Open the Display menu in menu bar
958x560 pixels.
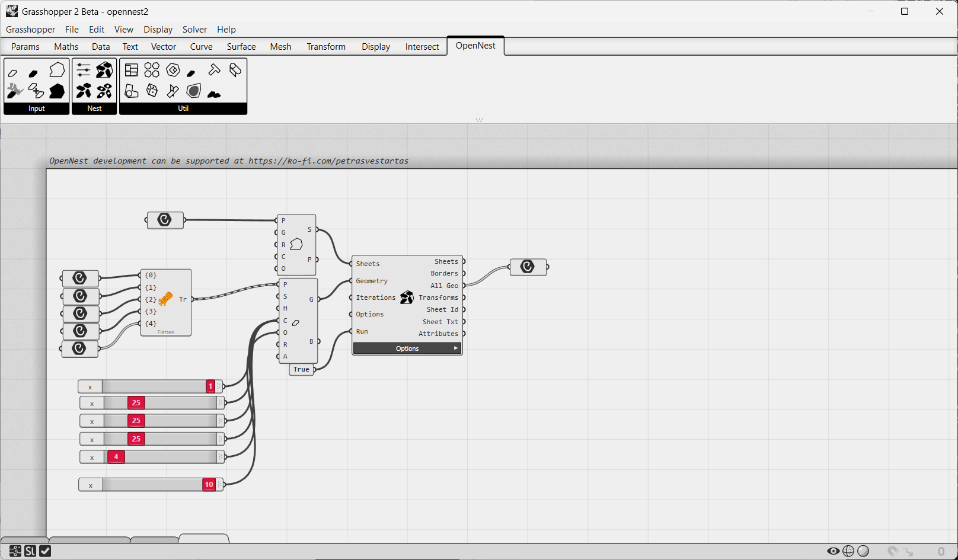pos(158,30)
